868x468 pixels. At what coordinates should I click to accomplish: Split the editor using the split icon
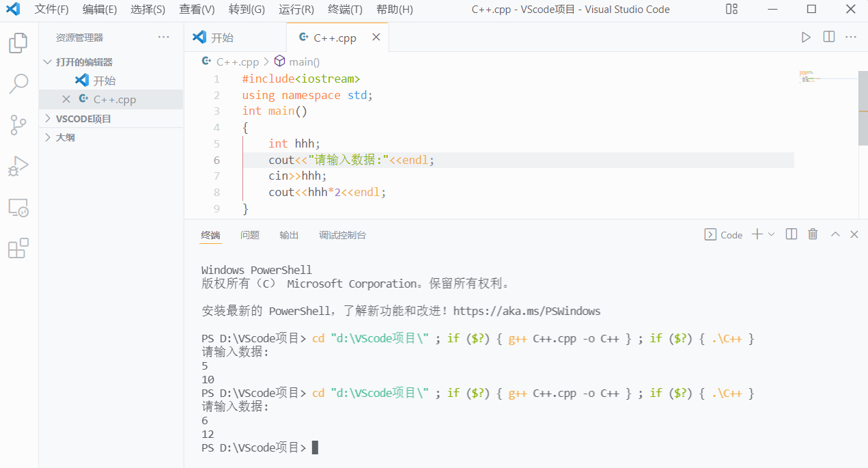click(x=828, y=38)
